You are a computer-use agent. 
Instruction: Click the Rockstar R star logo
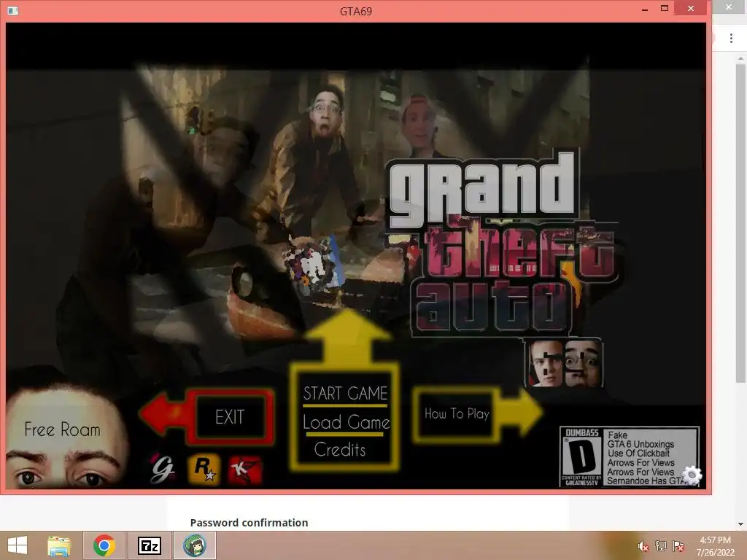pyautogui.click(x=204, y=470)
